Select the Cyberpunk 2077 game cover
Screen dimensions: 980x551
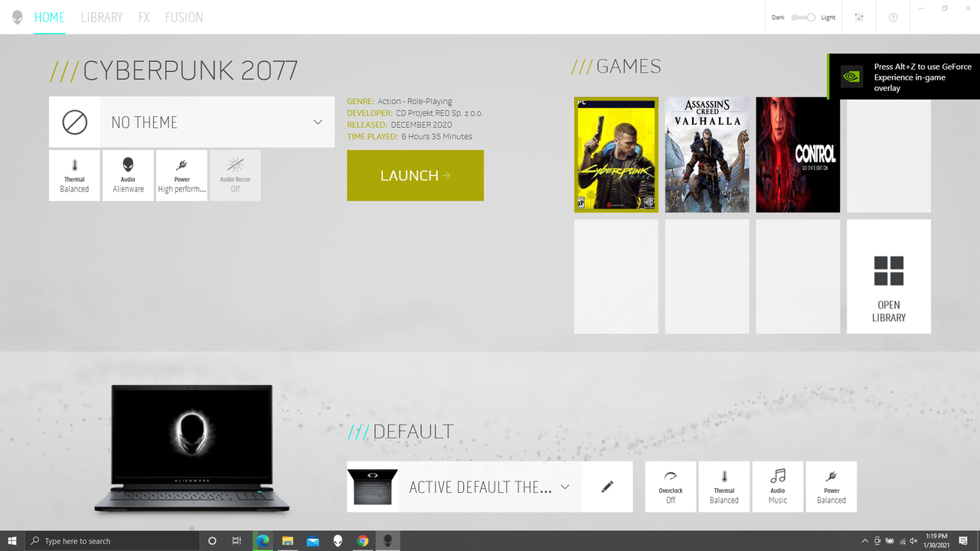point(616,155)
